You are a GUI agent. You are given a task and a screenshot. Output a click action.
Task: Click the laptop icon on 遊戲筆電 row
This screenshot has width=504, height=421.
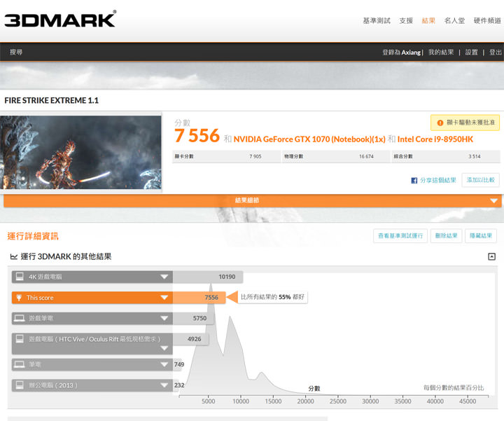[20, 319]
